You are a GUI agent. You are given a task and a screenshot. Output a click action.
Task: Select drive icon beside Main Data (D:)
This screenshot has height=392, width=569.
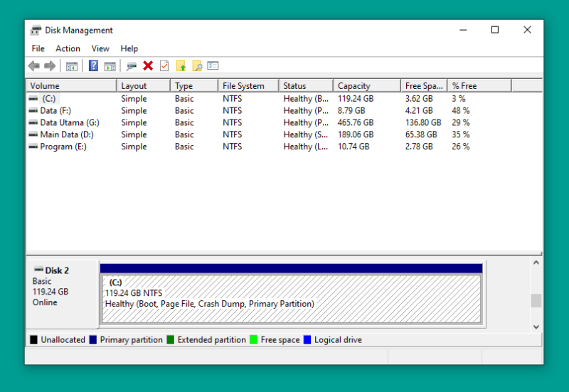coord(33,134)
